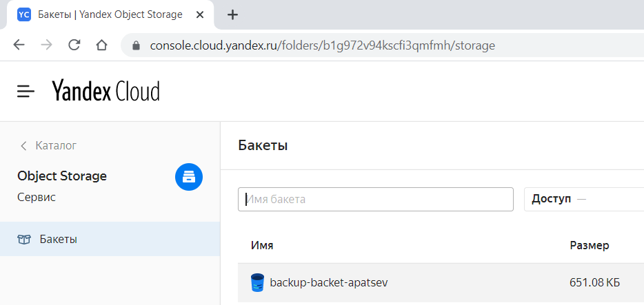Click the Object Storage service title

(62, 176)
